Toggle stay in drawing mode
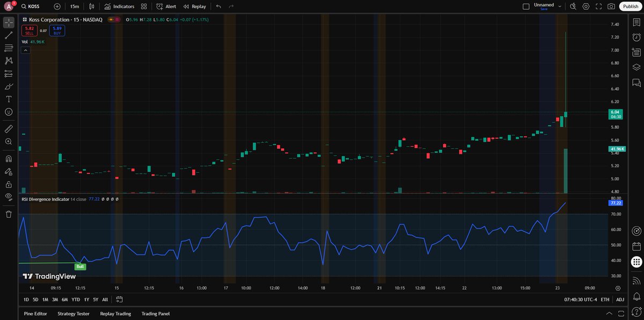Viewport: 644px width, 320px height. pos(9,172)
